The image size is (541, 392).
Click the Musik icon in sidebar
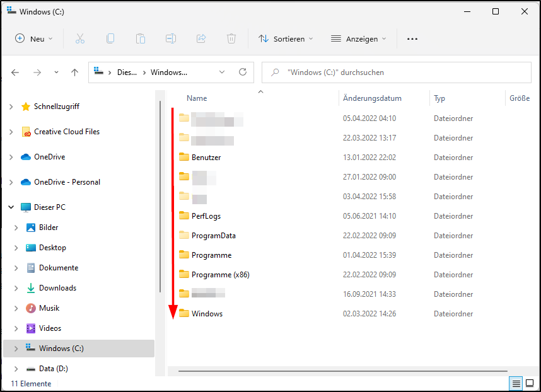31,308
